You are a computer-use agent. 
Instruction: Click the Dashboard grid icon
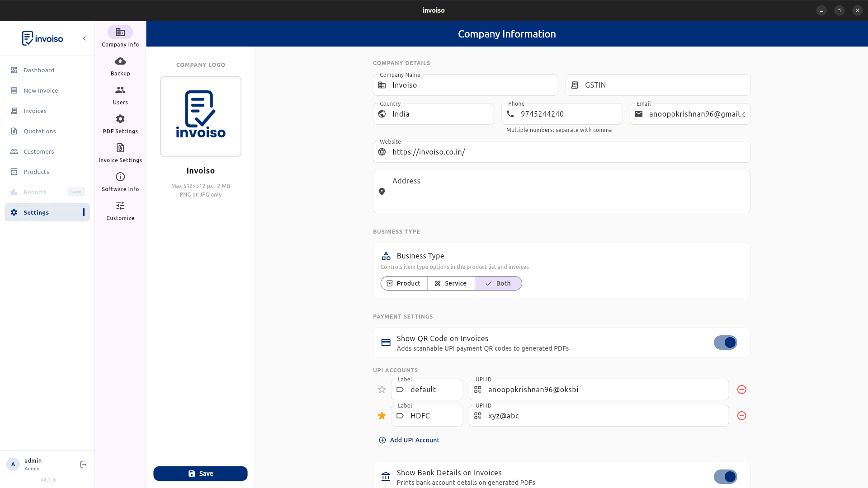pyautogui.click(x=14, y=70)
